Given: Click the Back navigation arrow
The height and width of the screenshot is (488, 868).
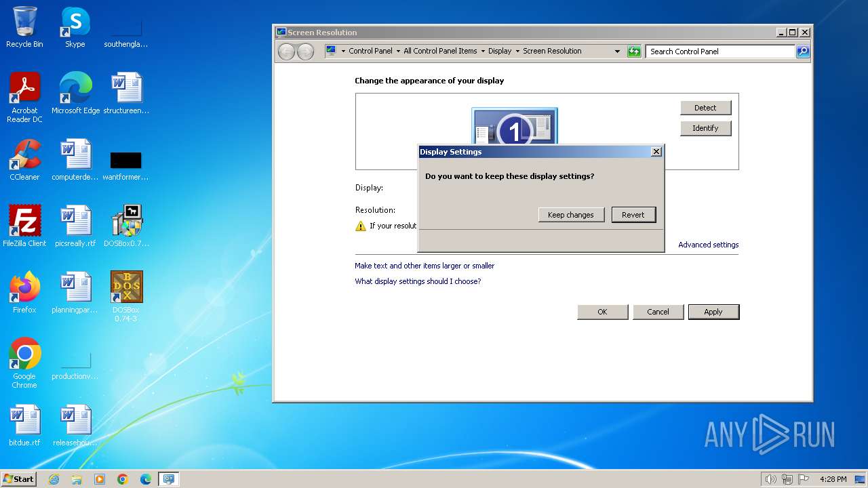Looking at the screenshot, I should coord(287,52).
